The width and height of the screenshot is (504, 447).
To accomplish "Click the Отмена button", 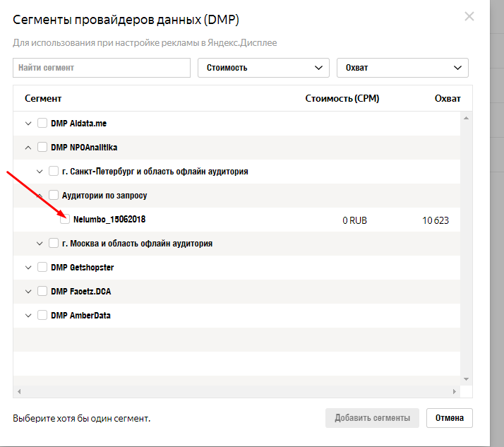I will pyautogui.click(x=450, y=418).
